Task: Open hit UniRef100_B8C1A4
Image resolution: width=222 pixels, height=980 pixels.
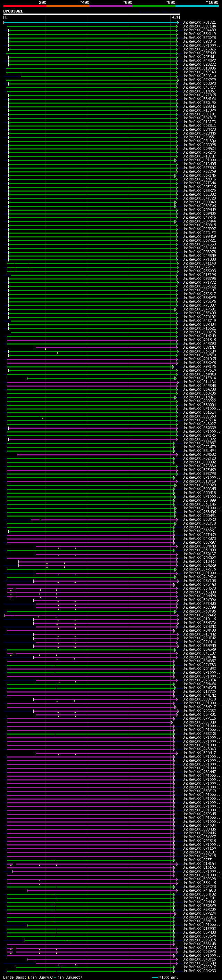Action: coord(199,26)
